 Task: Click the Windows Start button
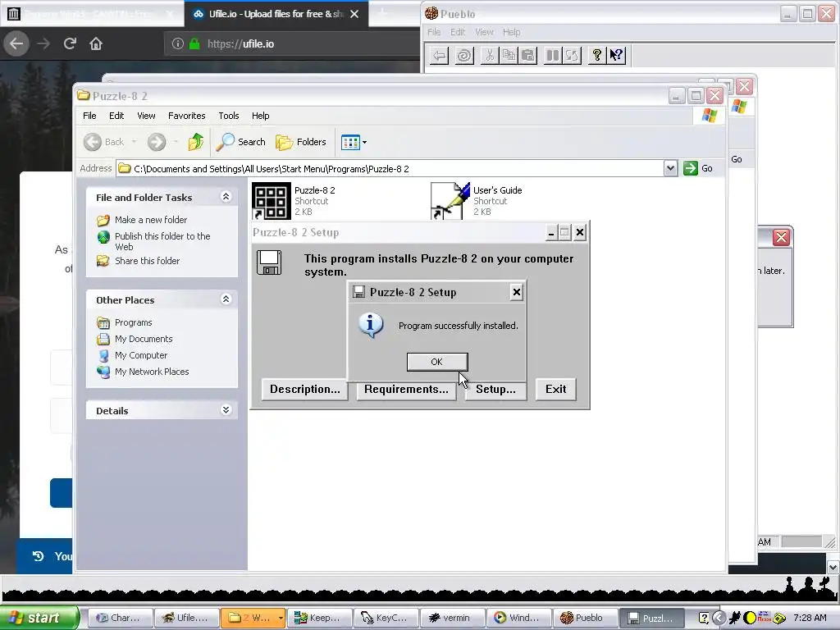coord(39,618)
